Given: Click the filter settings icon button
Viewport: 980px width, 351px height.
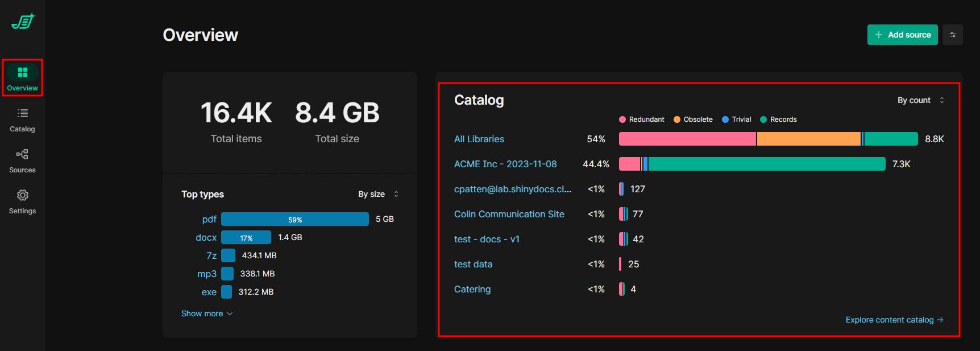Looking at the screenshot, I should pyautogui.click(x=953, y=35).
